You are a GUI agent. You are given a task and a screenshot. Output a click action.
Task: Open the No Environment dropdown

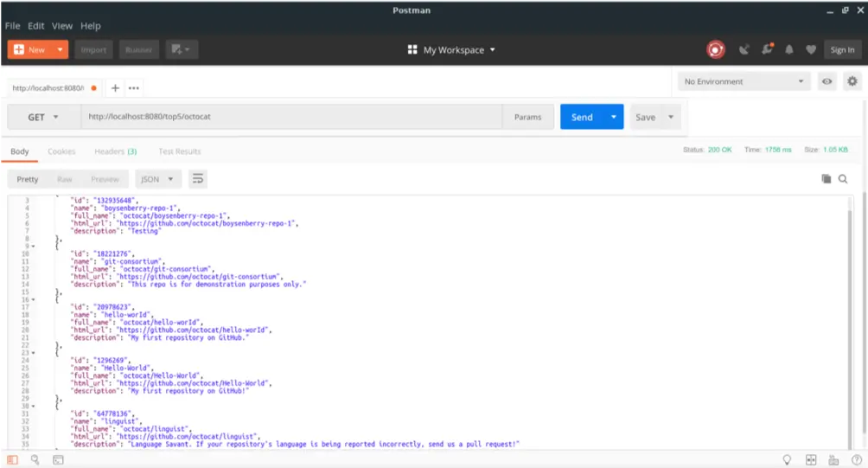pos(744,81)
